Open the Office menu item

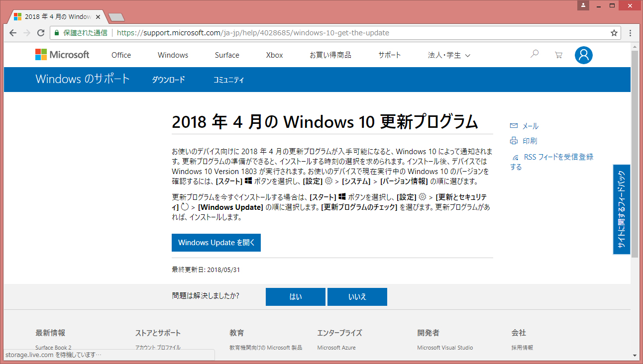(x=121, y=55)
